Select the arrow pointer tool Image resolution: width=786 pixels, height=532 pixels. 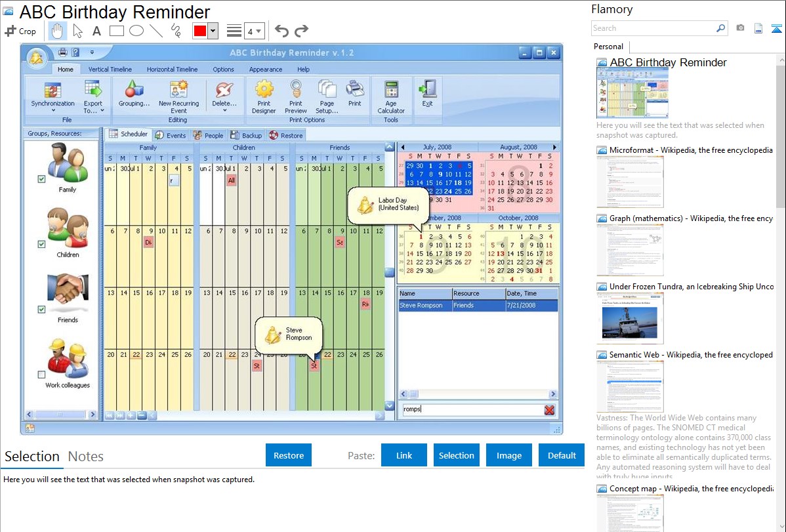(x=77, y=31)
